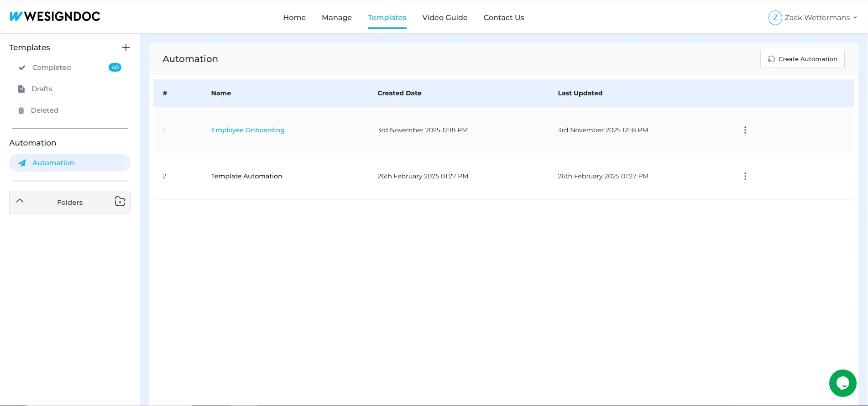The image size is (868, 406).
Task: Select the Automation sidebar item
Action: coord(53,163)
